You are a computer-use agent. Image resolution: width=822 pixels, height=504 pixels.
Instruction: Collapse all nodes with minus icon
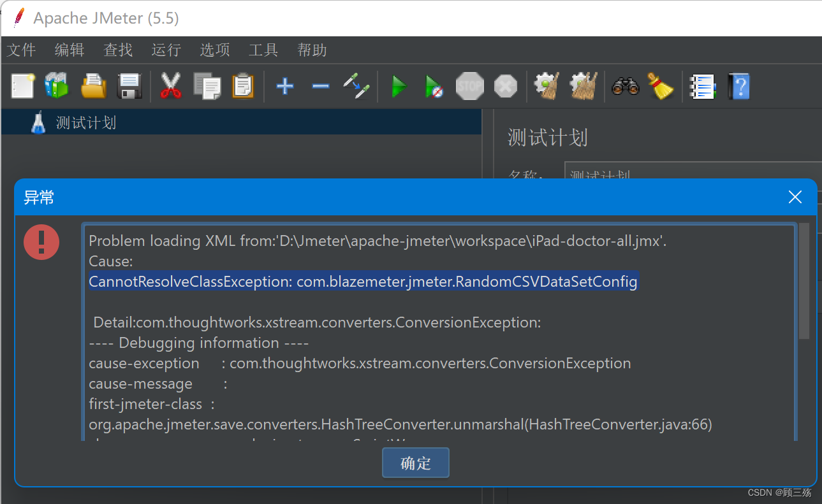click(321, 85)
